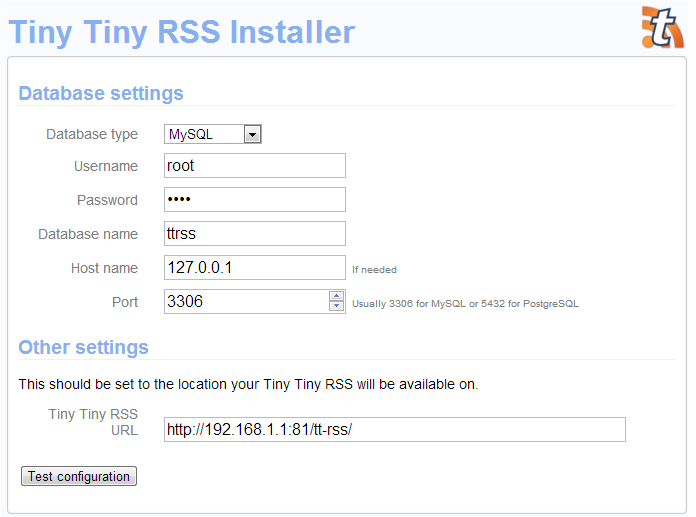Click the Port label
696x517 pixels.
click(125, 302)
